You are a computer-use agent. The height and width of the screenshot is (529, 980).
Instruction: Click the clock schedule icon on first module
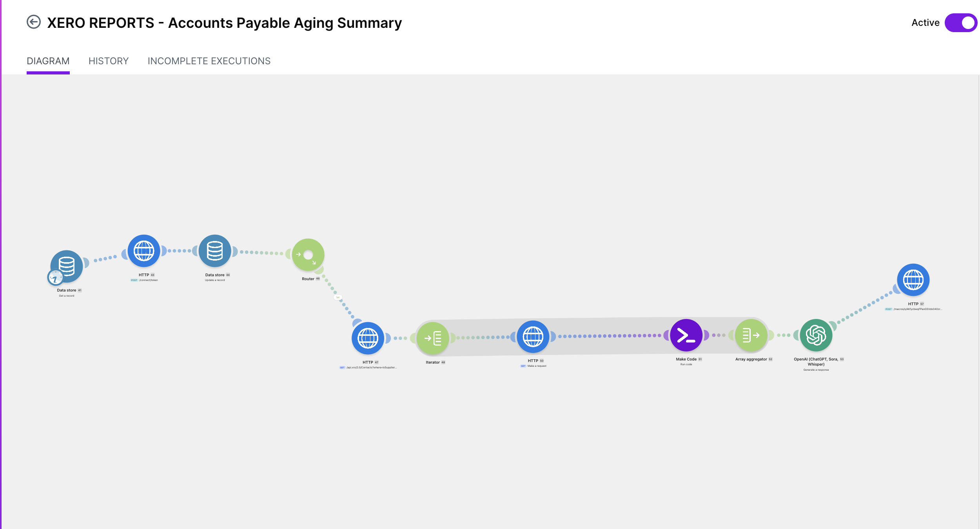pyautogui.click(x=55, y=277)
